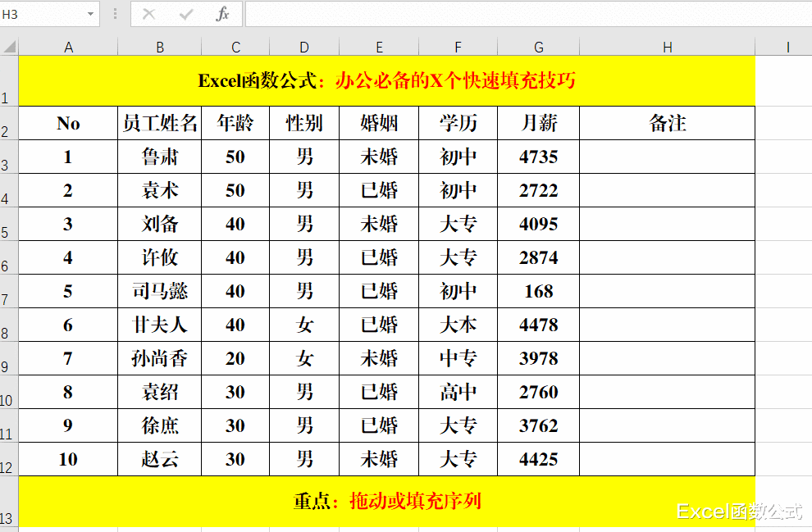Screen dimensions: 812x532
Task: Click the Enter checkmark icon in formula bar
Action: [186, 14]
